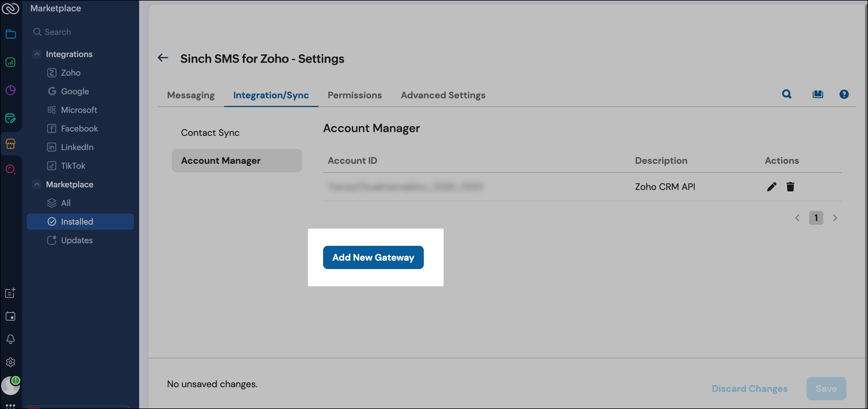Open the purple pie chart icon
Viewport: 868px width, 409px height.
(x=10, y=90)
